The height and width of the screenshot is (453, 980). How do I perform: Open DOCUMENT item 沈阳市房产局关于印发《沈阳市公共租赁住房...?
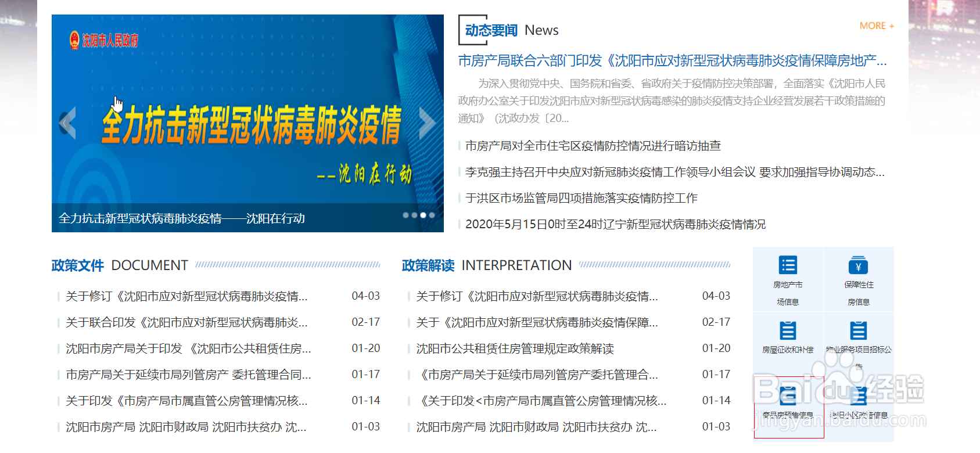pos(188,348)
